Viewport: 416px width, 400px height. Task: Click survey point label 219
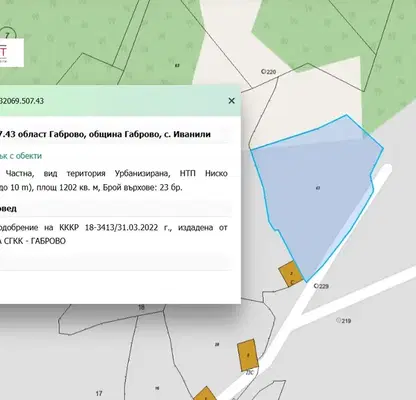[x=344, y=321]
